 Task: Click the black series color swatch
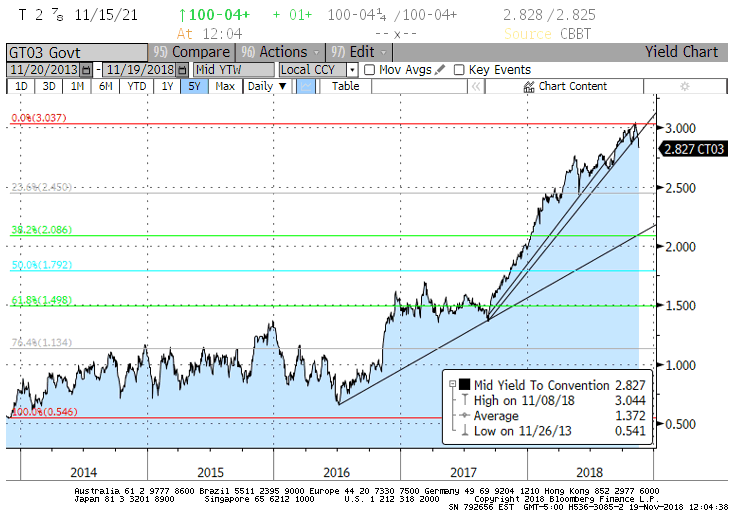[464, 384]
